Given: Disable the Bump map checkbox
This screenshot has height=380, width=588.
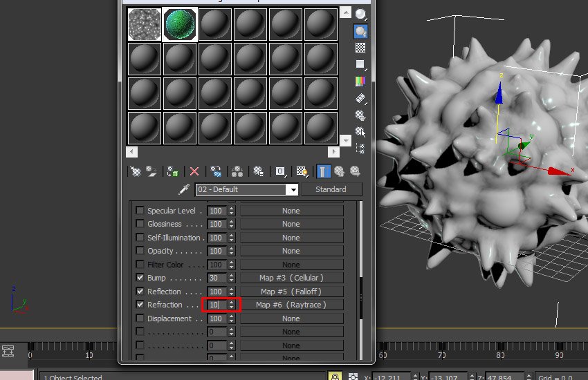Looking at the screenshot, I should [x=140, y=278].
